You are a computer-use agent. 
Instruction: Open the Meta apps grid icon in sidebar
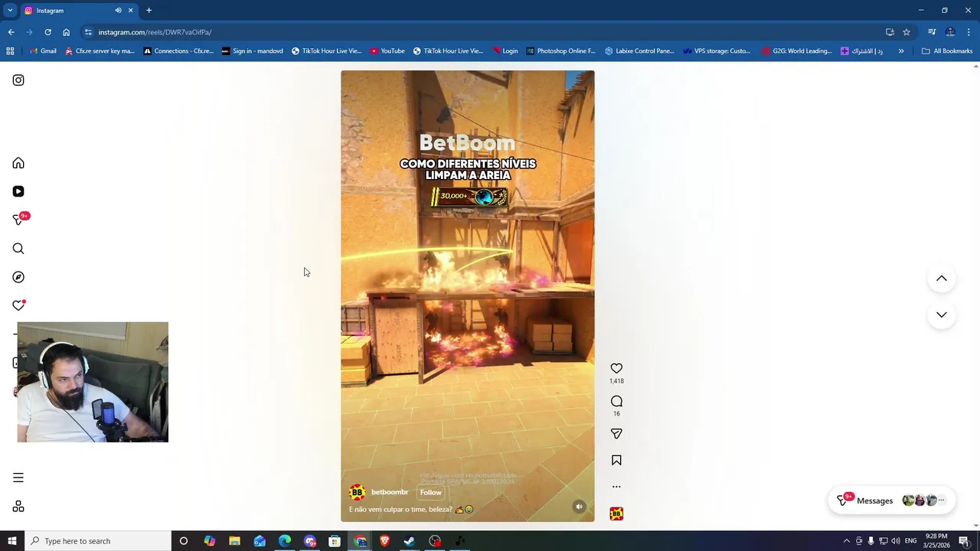[x=18, y=507]
